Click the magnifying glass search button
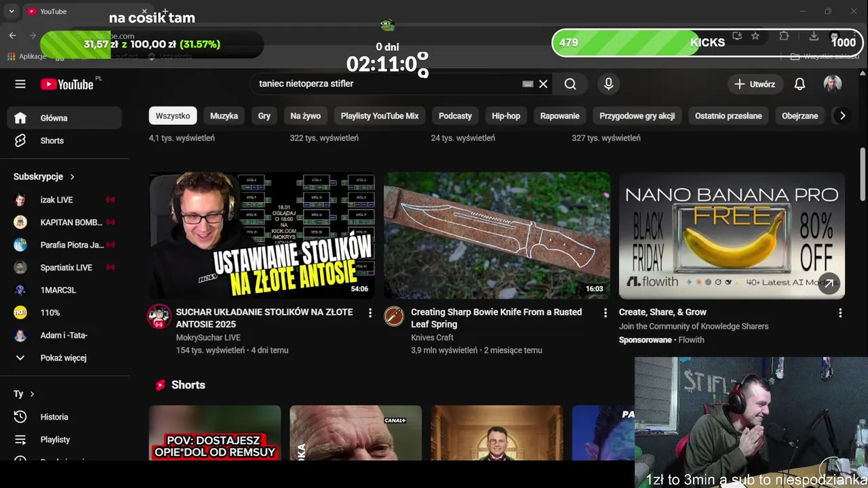Screen dimensions: 868x488 click(x=570, y=84)
